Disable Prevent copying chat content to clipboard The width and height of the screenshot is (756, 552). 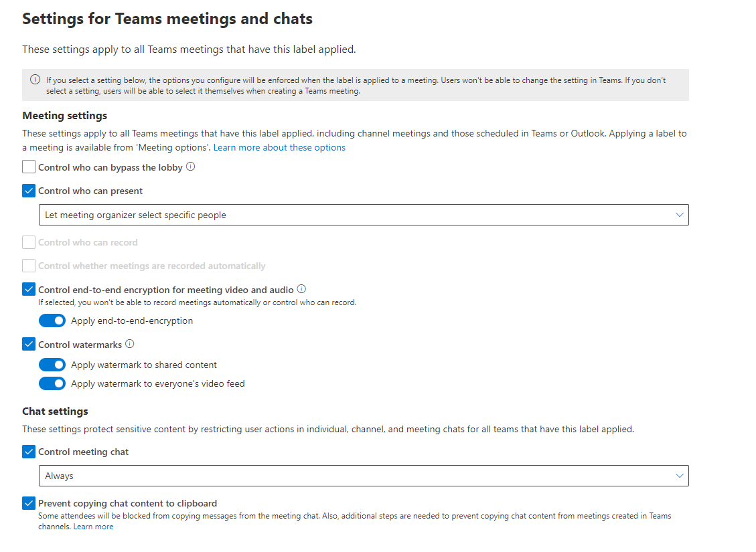[x=29, y=503]
